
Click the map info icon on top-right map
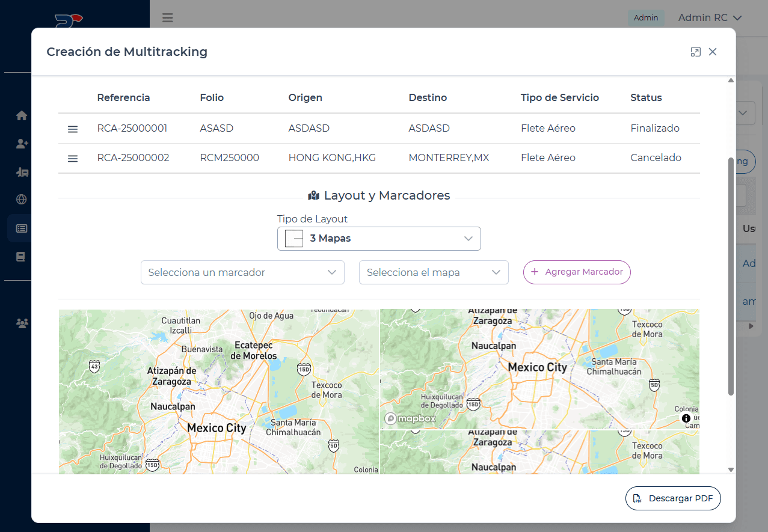pos(686,418)
